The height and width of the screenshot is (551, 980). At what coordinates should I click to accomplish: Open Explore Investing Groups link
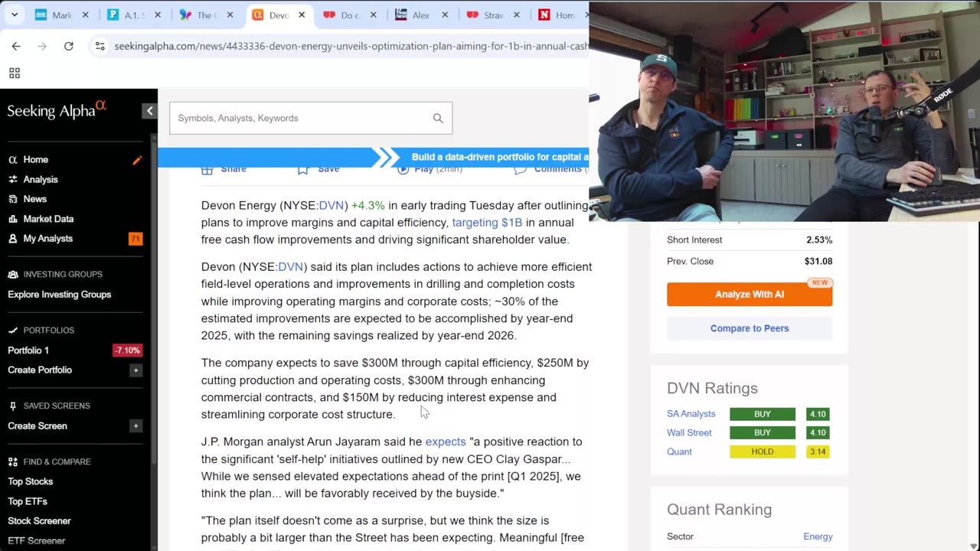(59, 295)
